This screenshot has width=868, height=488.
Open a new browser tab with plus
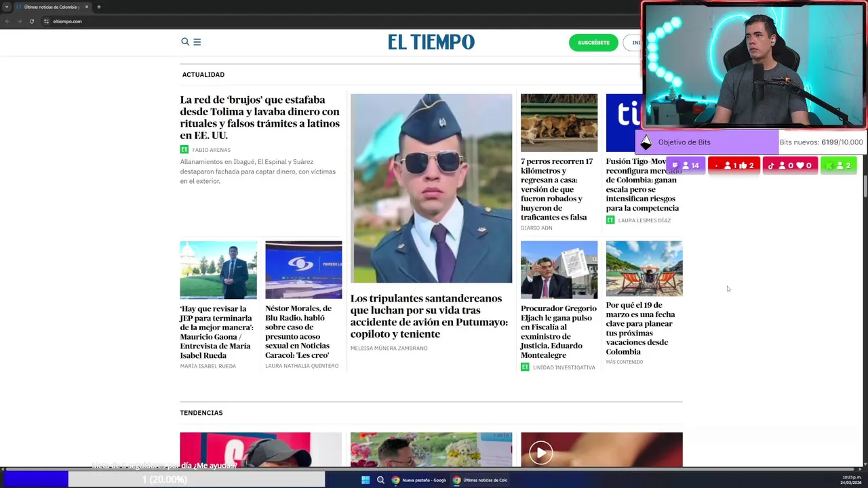point(98,7)
